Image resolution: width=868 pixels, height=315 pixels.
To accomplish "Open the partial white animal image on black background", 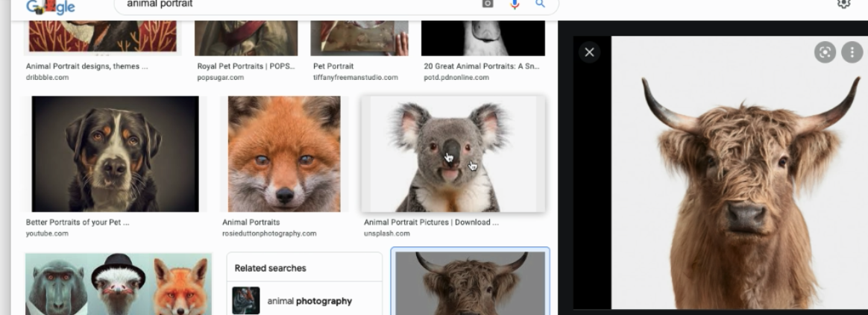I will [482, 38].
